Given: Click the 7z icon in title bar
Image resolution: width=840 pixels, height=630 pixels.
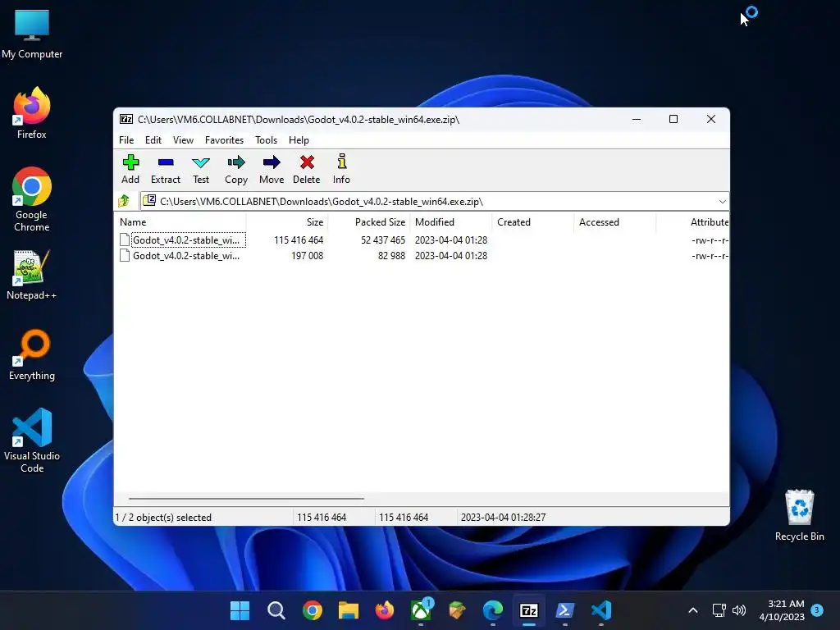Looking at the screenshot, I should tap(126, 119).
